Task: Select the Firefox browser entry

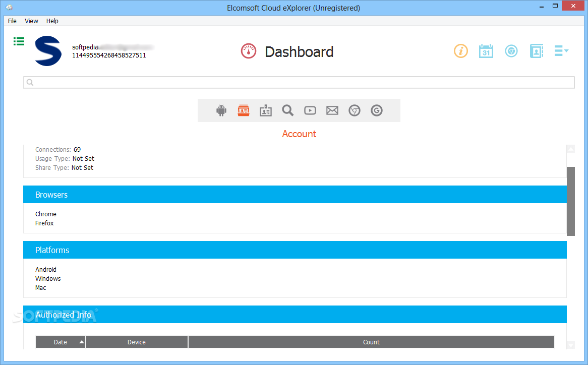Action: [44, 223]
